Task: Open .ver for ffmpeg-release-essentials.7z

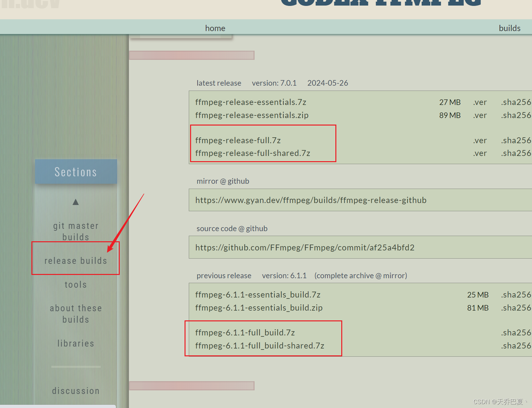Action: pos(480,103)
